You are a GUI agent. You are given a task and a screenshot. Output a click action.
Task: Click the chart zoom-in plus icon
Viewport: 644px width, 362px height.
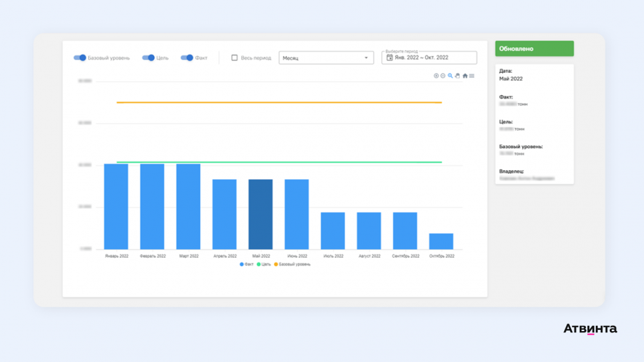[x=436, y=75]
